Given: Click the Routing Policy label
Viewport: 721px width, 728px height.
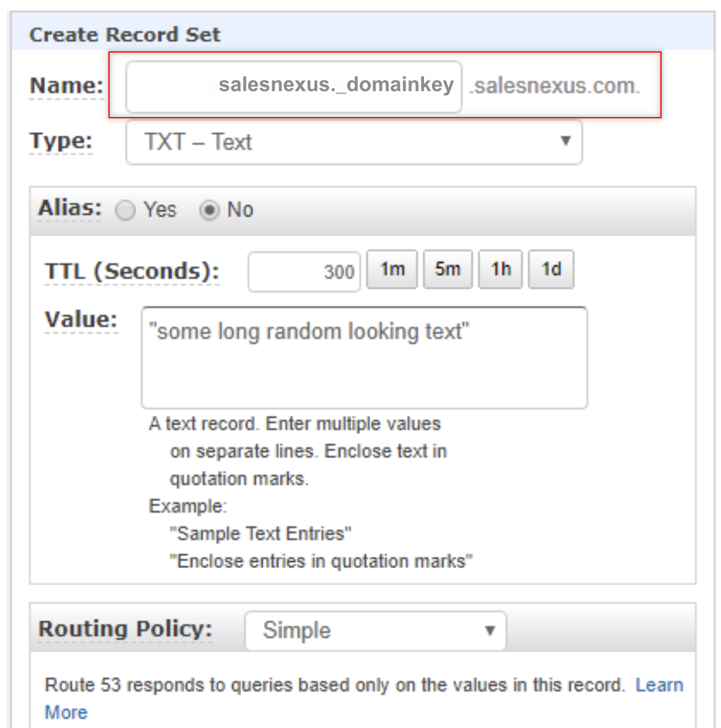Looking at the screenshot, I should tap(125, 629).
